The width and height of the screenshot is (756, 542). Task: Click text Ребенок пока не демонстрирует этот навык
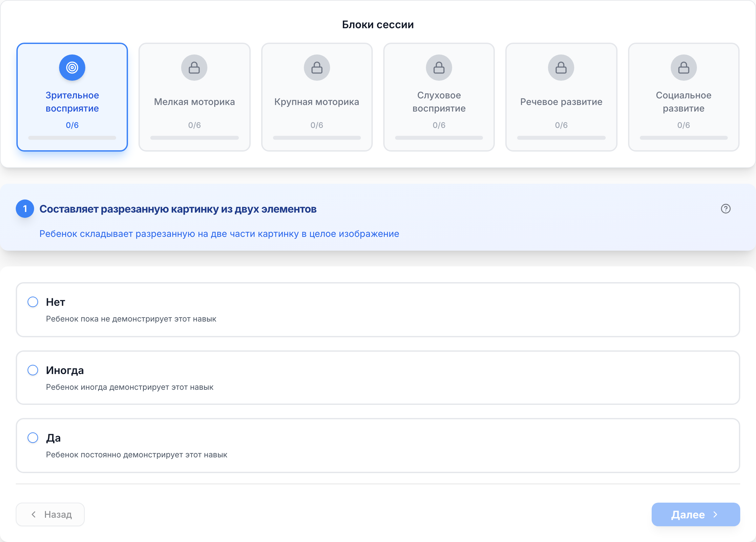[x=131, y=319]
